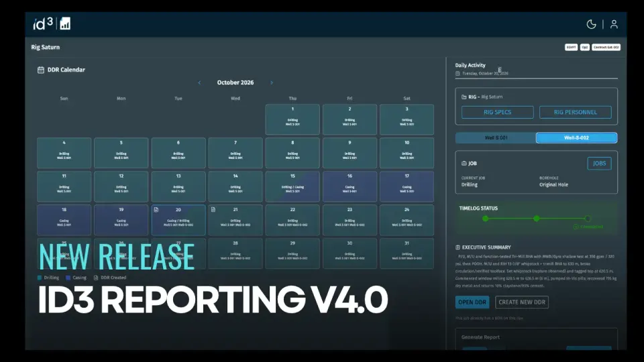Select October 16 Casing day

(x=350, y=186)
